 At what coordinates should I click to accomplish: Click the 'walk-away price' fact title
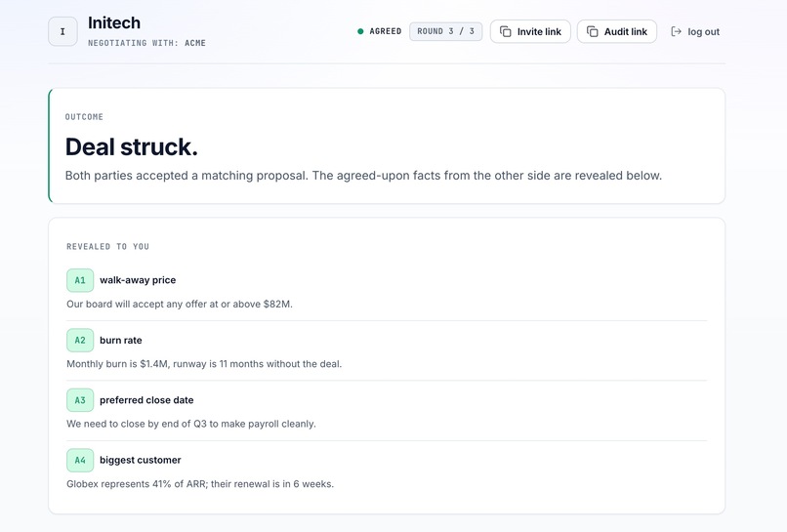tap(138, 280)
